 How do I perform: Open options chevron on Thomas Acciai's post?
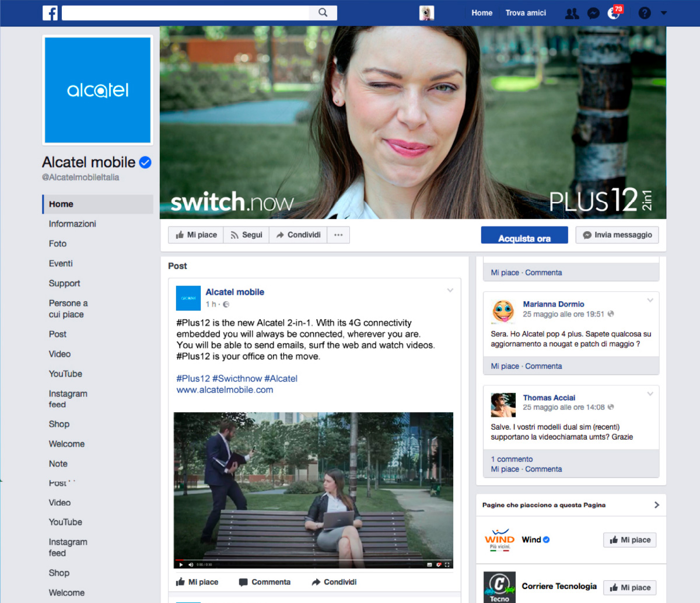[x=650, y=394]
